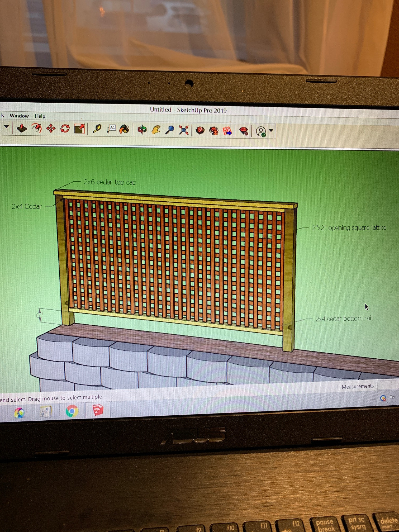Image resolution: width=399 pixels, height=532 pixels.
Task: Select the 2"x2" opening square lattice label
Action: [349, 228]
